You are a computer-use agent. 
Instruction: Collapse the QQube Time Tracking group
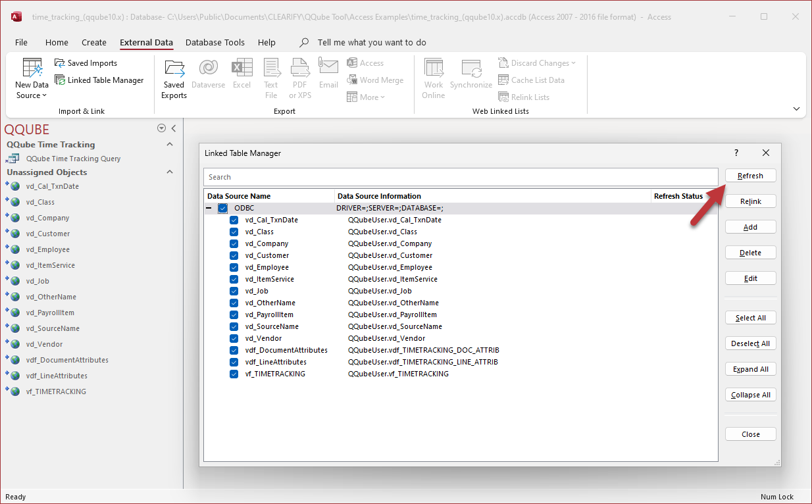[x=170, y=145]
